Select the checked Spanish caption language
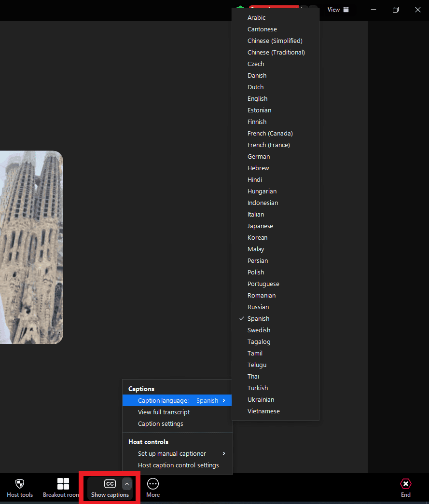429x504 pixels. 258,319
